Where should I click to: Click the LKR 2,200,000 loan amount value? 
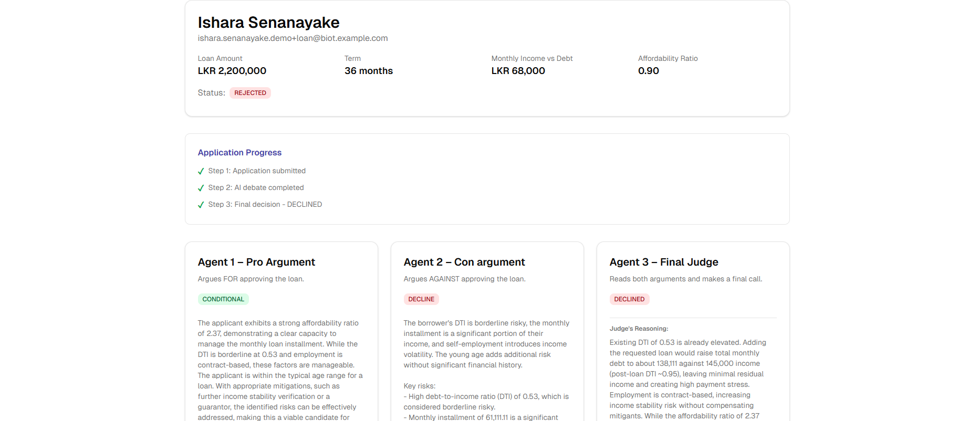coord(232,71)
